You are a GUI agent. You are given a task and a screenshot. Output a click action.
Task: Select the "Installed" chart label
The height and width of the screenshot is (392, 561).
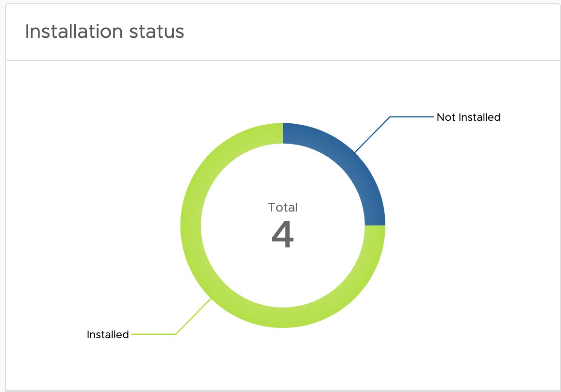pyautogui.click(x=108, y=334)
